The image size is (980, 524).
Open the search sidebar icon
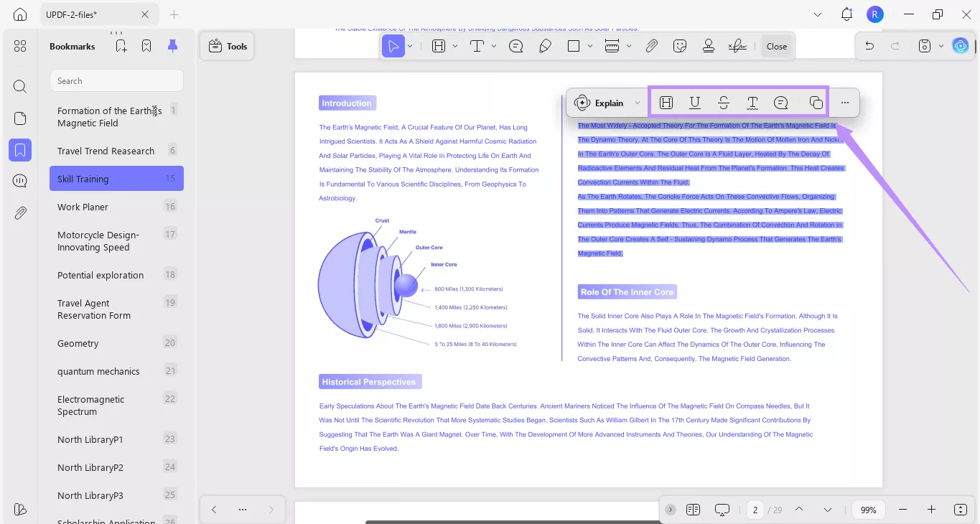pos(20,87)
